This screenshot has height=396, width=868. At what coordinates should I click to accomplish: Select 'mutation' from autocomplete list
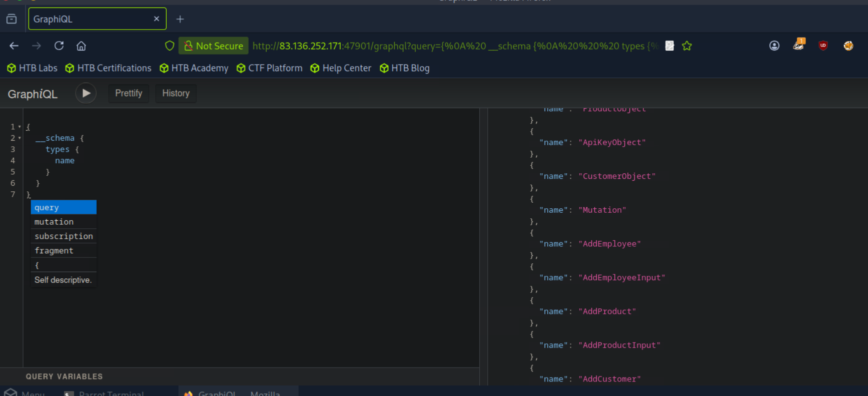54,222
